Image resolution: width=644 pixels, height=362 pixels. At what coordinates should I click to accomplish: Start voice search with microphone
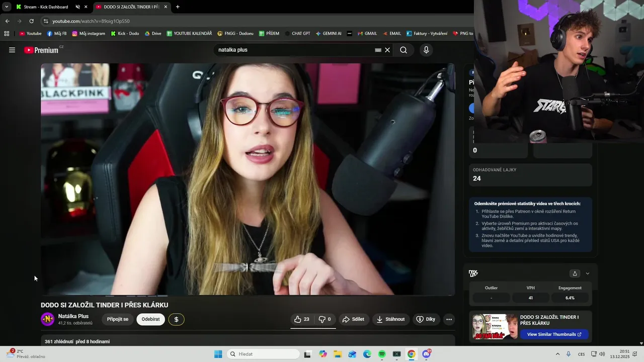(426, 50)
